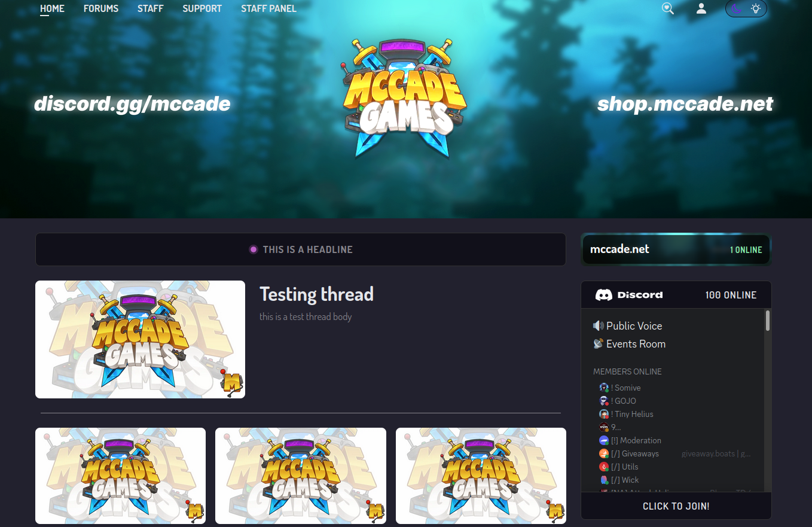812x527 pixels.
Task: Click '[/] Wick' bot avatar
Action: 604,480
